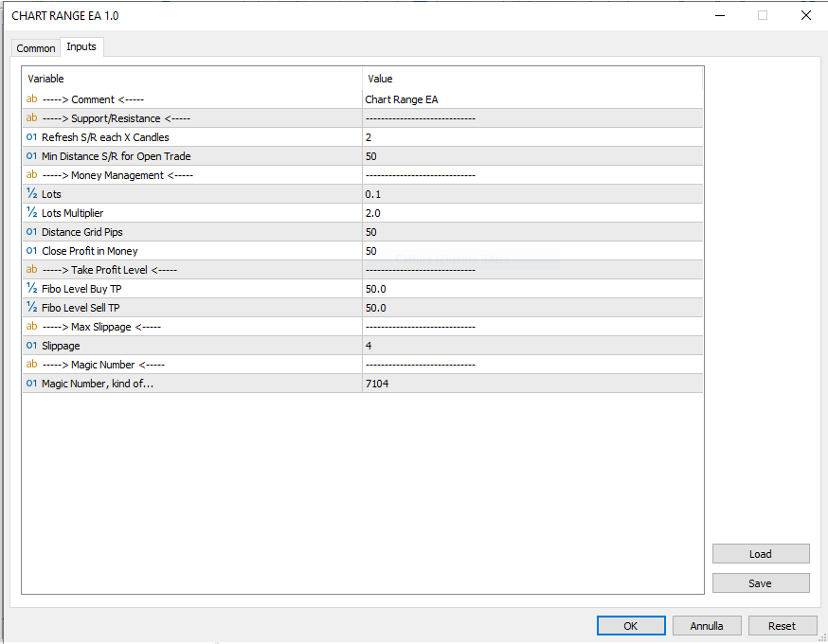Viewport: 828px width, 644px height.
Task: Select the 'Refresh S/R each X Candles' label
Action: coord(105,137)
